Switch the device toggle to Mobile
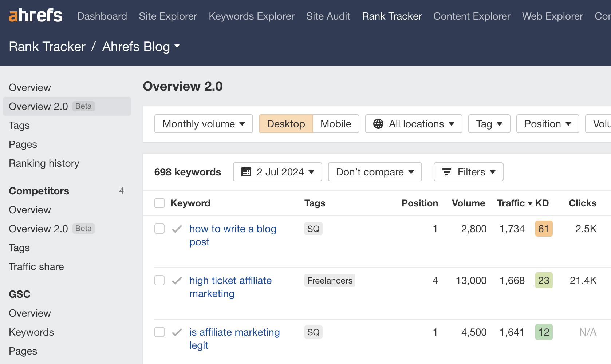The width and height of the screenshot is (611, 364). 335,124
